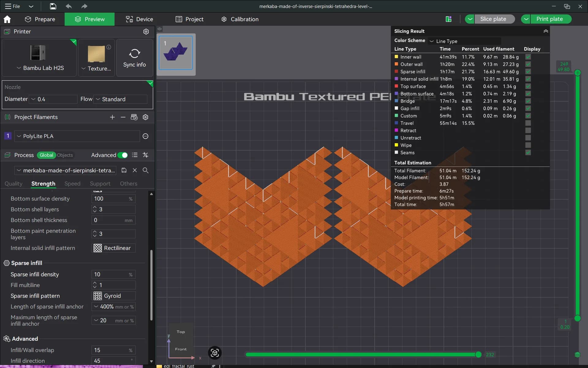Remove a project filament

coord(123,117)
